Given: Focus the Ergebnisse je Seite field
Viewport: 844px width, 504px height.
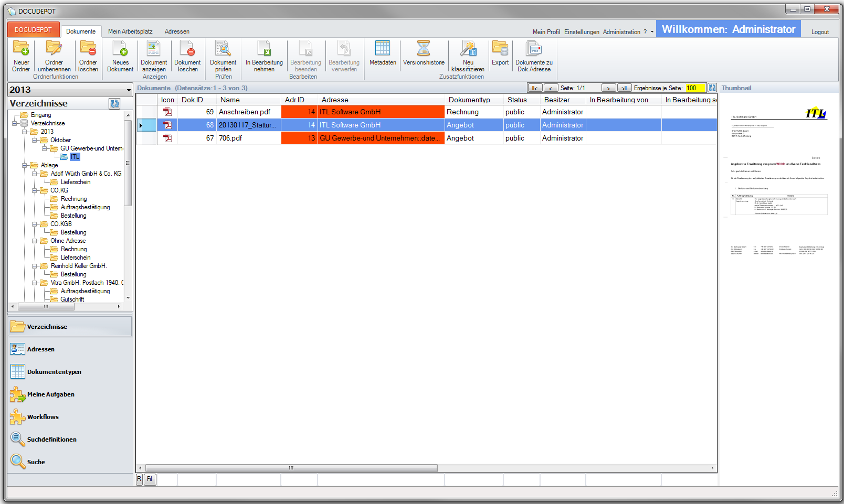Looking at the screenshot, I should click(695, 88).
